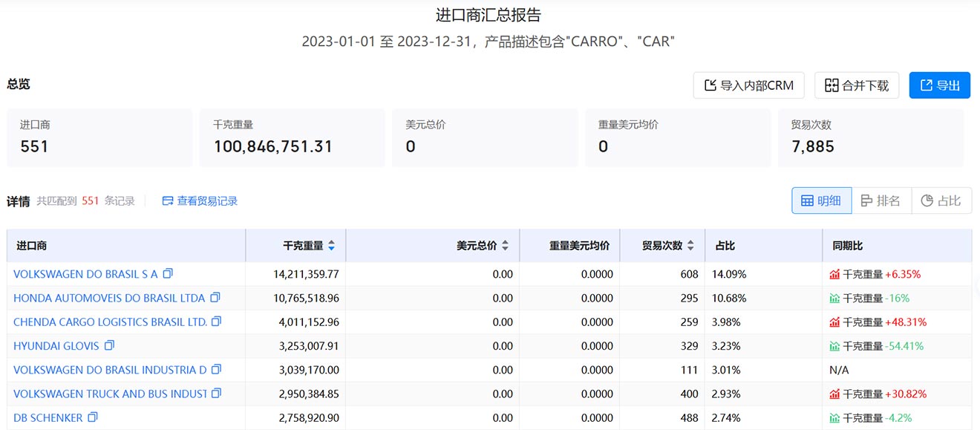This screenshot has width=980, height=430.
Task: Click the weight value 2,758,920.90
Action: 309,417
